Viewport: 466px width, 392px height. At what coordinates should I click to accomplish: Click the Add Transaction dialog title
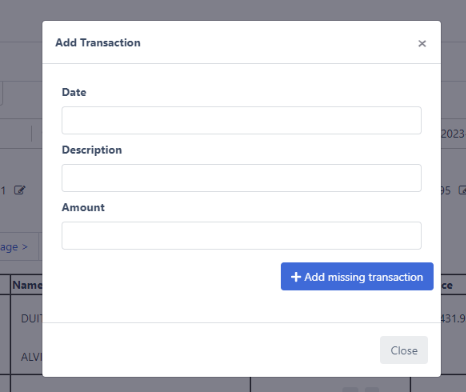tap(98, 43)
